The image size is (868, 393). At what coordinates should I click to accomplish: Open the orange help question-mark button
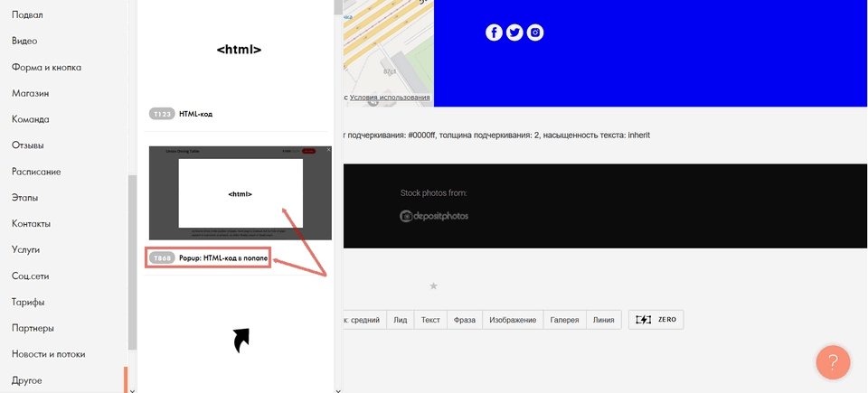coord(833,361)
